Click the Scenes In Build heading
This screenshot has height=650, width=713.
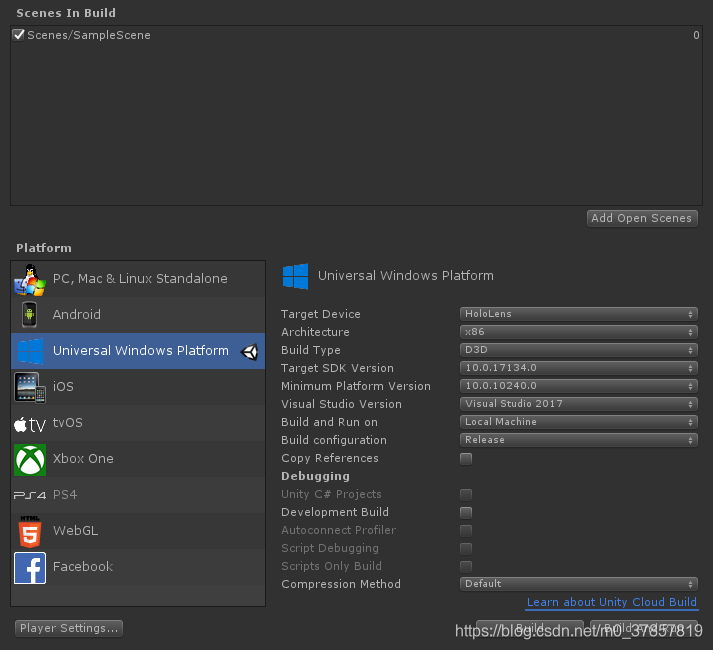tap(66, 13)
